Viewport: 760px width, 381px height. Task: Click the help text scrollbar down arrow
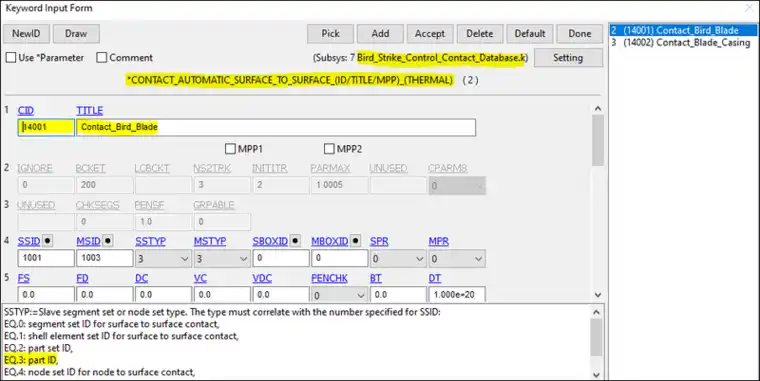pos(597,374)
